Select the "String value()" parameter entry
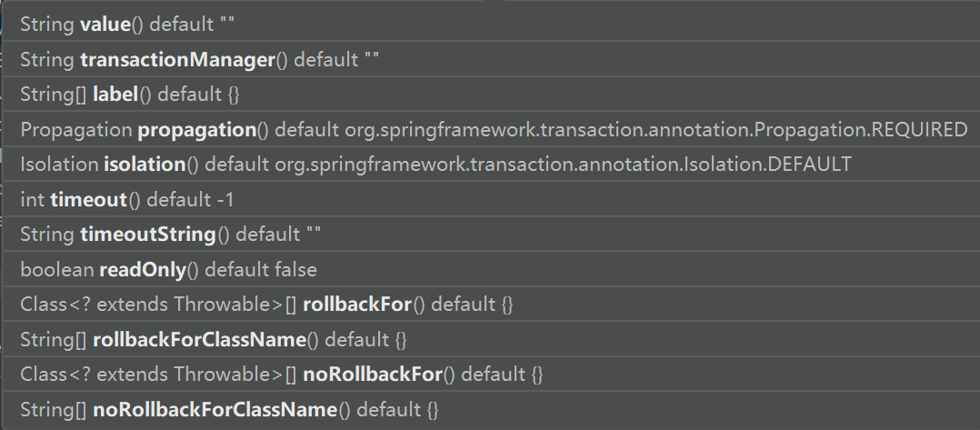This screenshot has height=430, width=980. pos(118,25)
